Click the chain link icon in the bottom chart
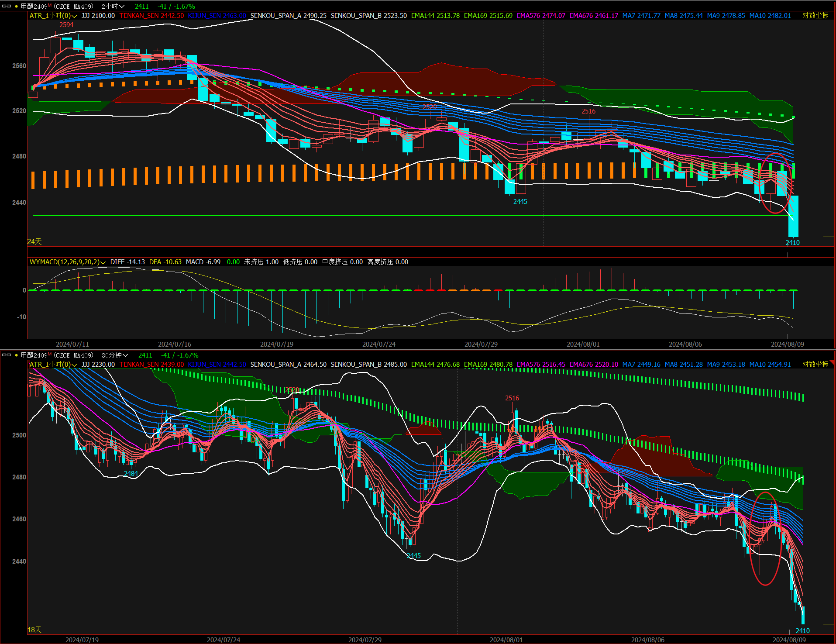The width and height of the screenshot is (836, 644). [x=7, y=355]
